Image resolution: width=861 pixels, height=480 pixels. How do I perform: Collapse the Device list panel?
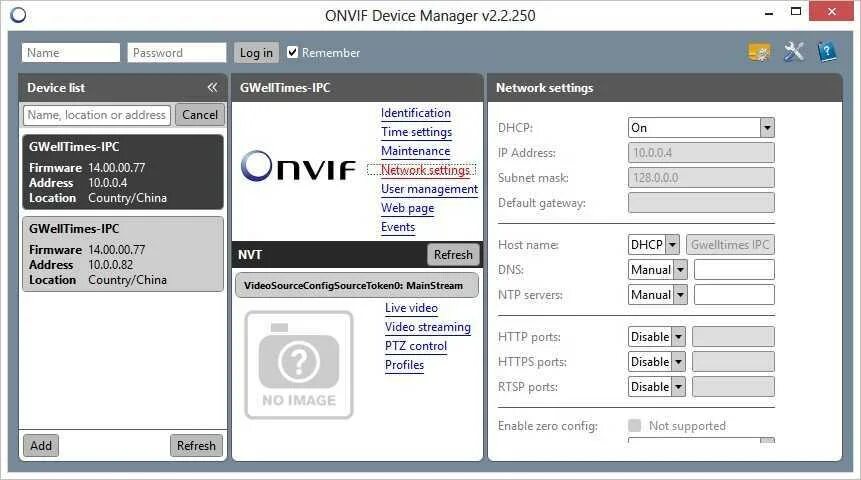click(213, 87)
